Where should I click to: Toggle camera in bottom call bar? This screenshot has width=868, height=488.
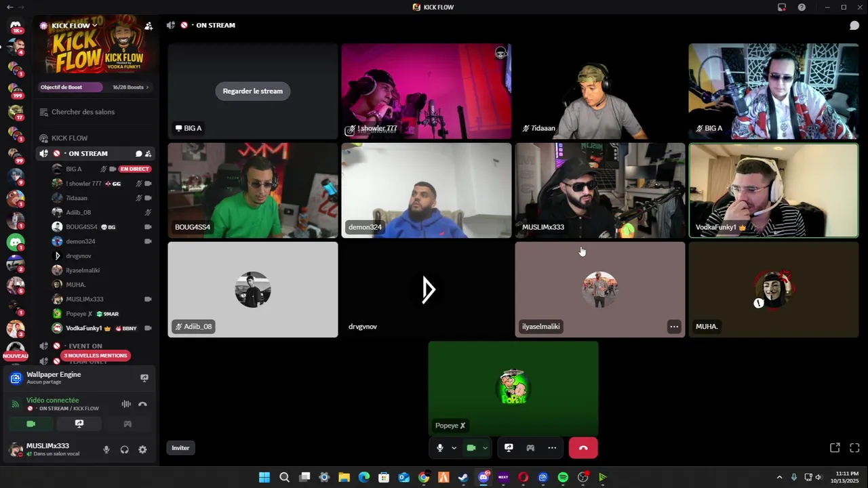click(x=471, y=448)
